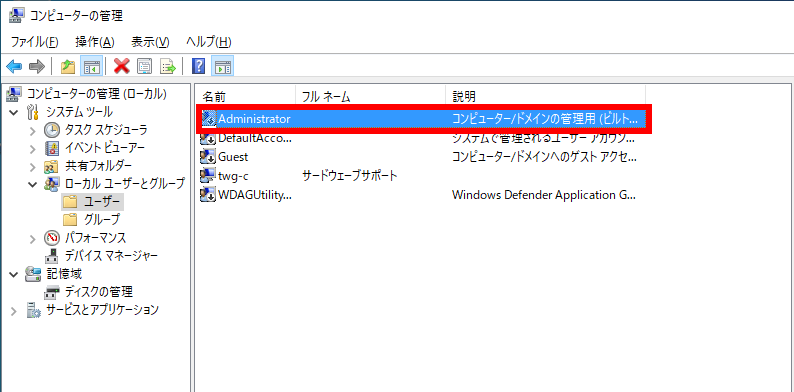Select the グループ tree item label

pyautogui.click(x=102, y=219)
